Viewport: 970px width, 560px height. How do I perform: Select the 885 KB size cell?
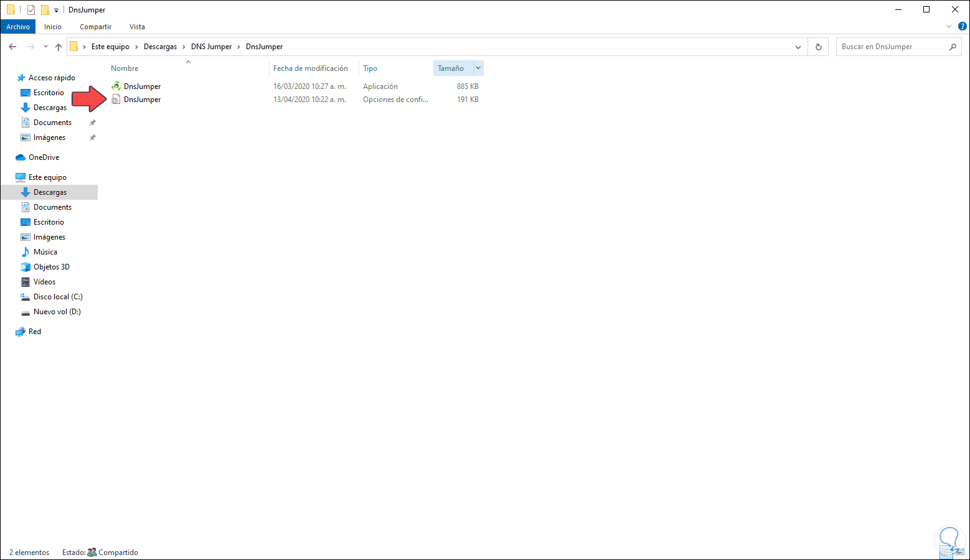(468, 86)
